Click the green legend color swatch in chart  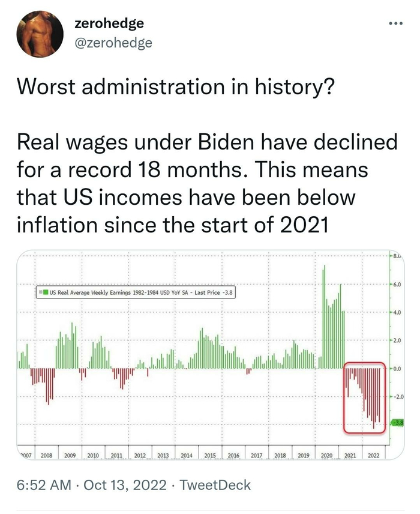tap(46, 292)
